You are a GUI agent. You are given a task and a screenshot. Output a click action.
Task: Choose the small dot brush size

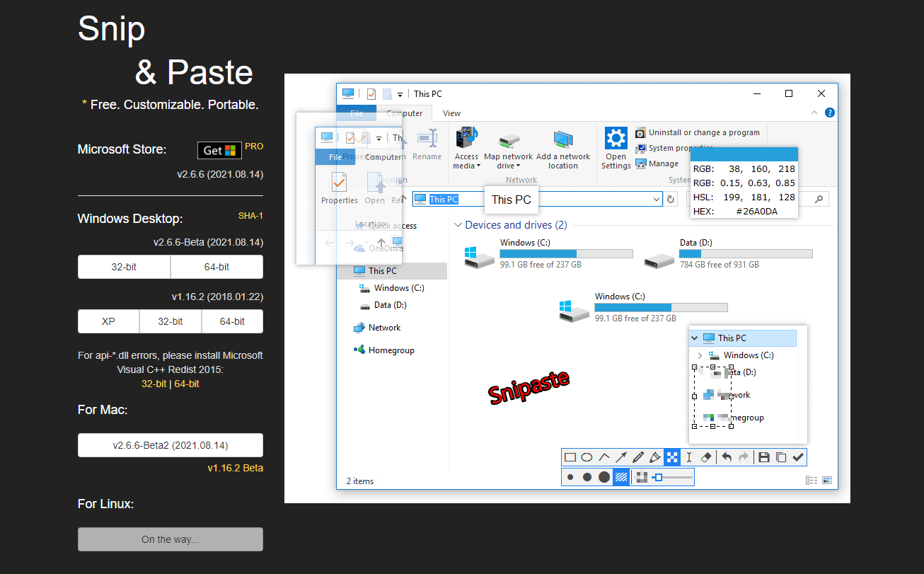tap(570, 477)
